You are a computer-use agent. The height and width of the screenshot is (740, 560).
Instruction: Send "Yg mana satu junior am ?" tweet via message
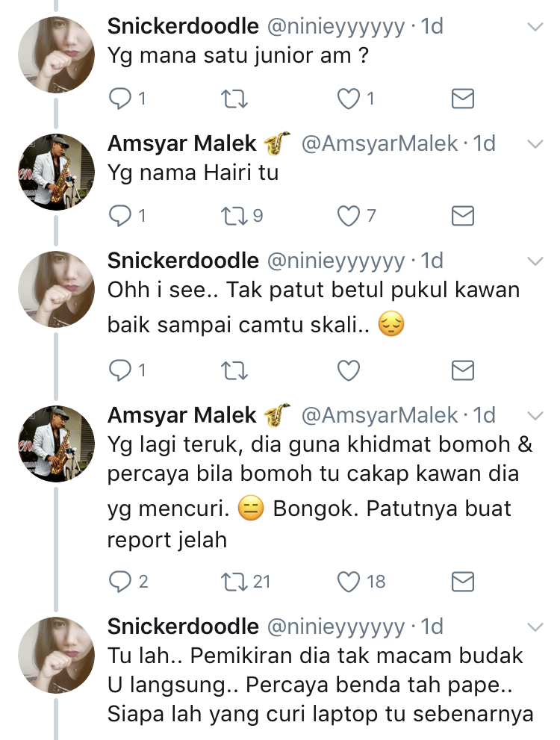tap(463, 98)
